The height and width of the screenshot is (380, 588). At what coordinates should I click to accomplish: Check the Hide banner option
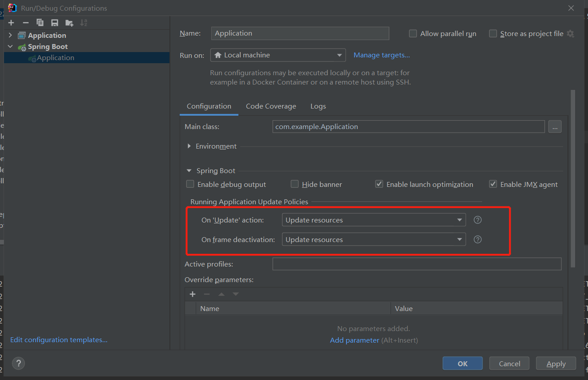(x=294, y=184)
